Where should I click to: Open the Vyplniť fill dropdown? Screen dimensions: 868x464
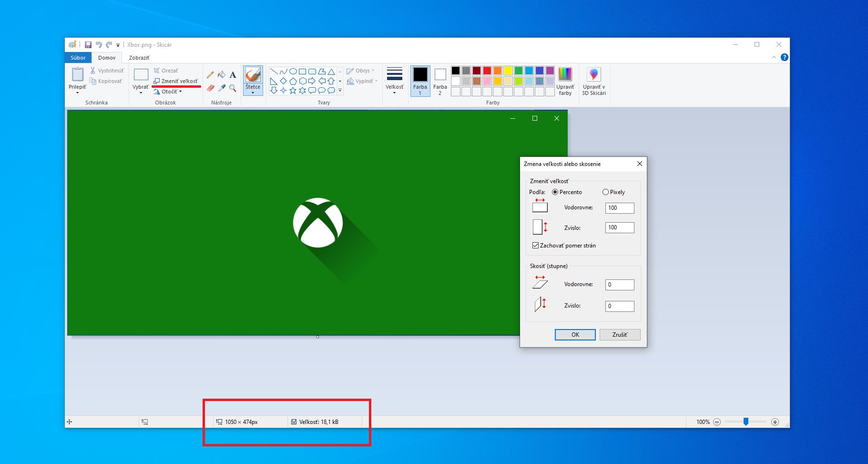coord(362,81)
